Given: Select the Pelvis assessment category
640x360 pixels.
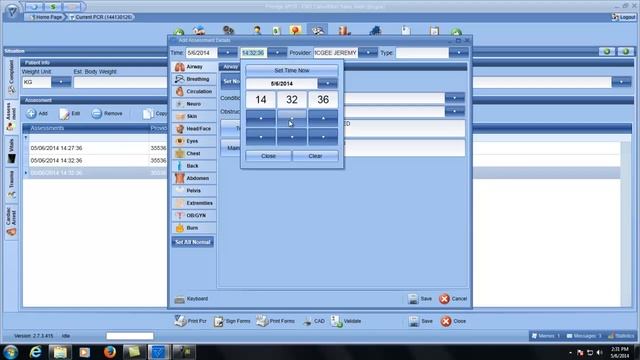Looking at the screenshot, I should coord(193,191).
